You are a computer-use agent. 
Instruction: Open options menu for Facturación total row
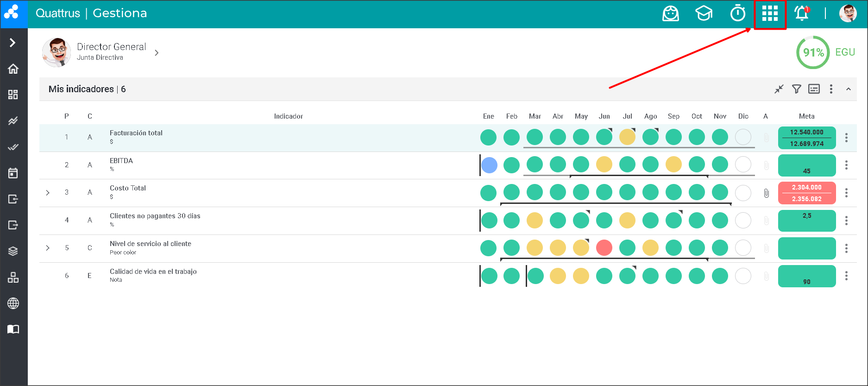pos(846,138)
